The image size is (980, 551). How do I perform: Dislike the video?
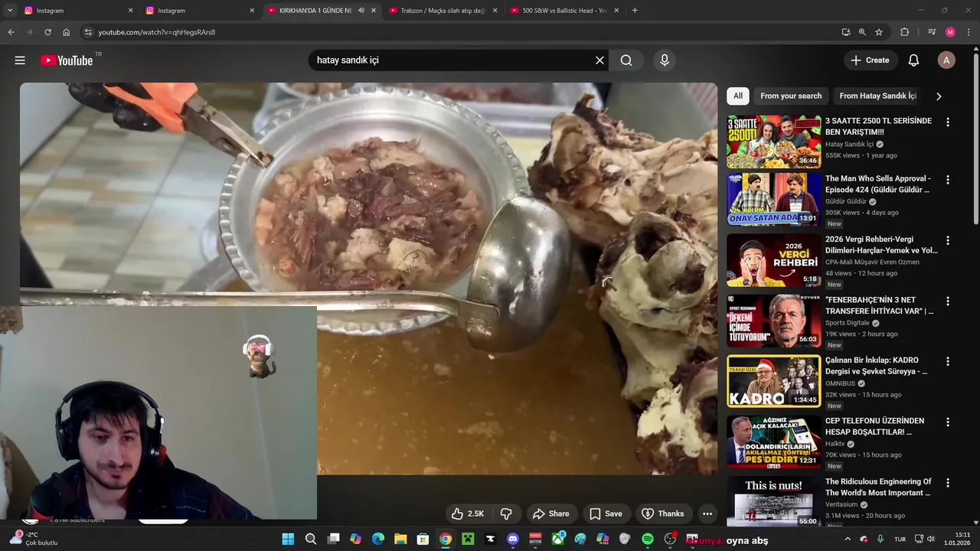point(506,514)
